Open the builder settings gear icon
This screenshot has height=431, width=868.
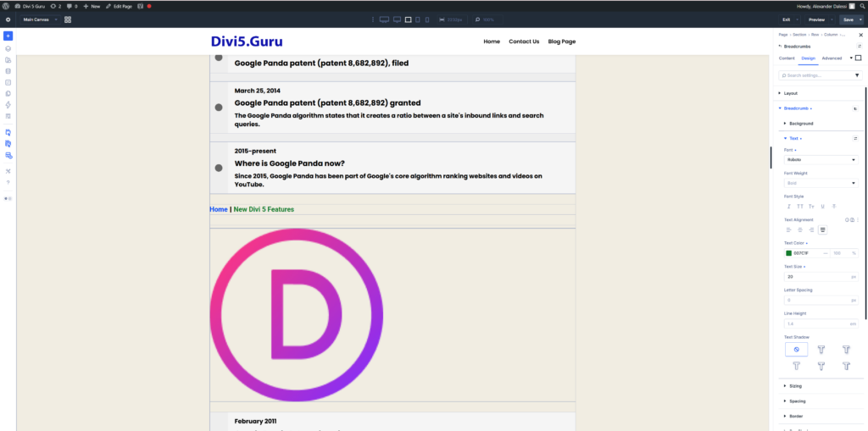pos(8,19)
